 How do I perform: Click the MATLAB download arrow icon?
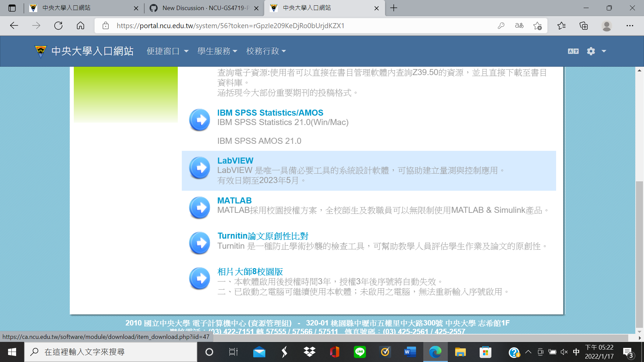[x=200, y=208]
